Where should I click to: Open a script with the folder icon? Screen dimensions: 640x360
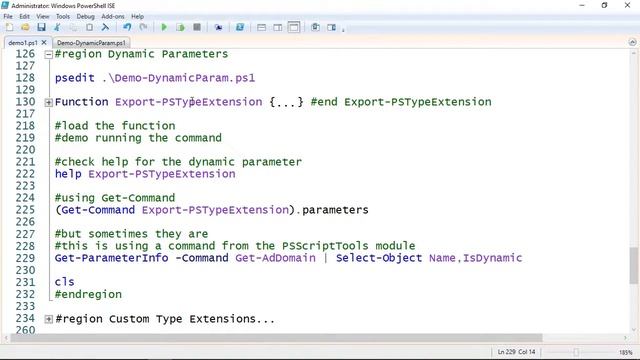[x=25, y=27]
